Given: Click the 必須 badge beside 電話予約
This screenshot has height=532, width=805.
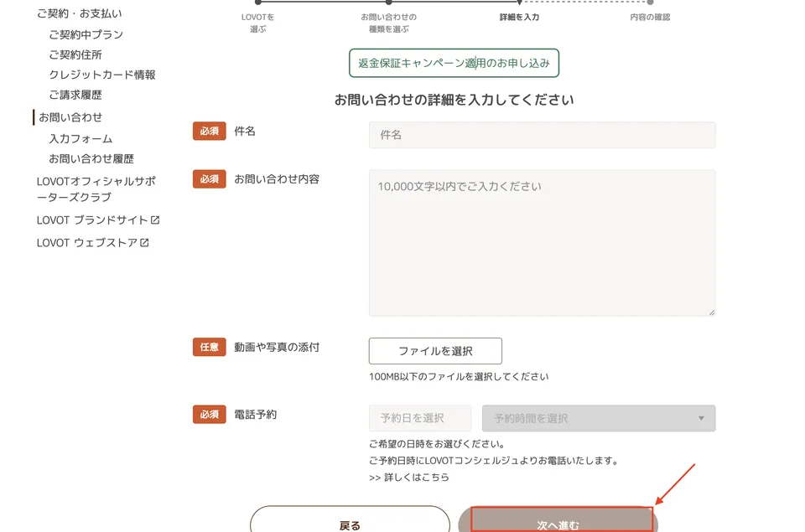Looking at the screenshot, I should coord(209,414).
